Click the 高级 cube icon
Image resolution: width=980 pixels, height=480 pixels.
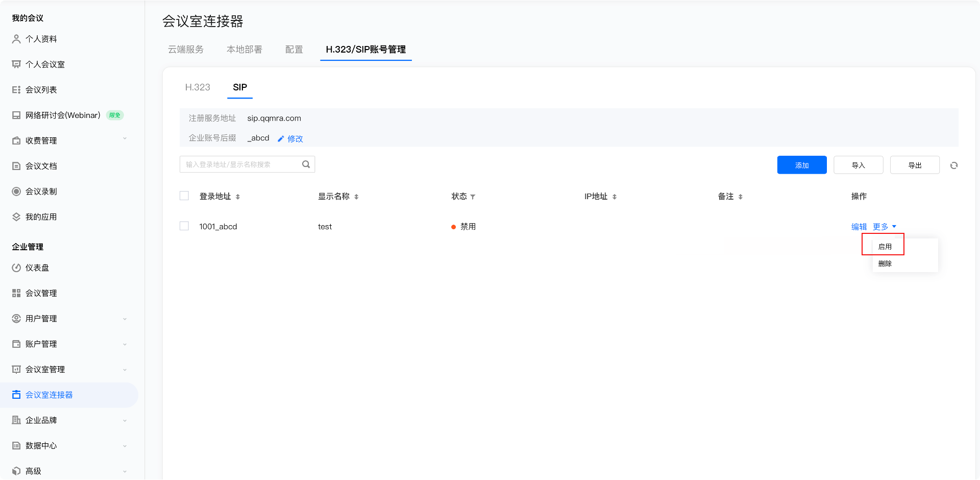pos(16,471)
